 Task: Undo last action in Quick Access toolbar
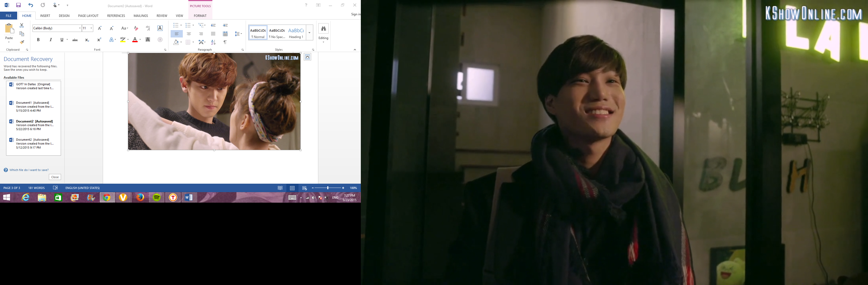31,5
